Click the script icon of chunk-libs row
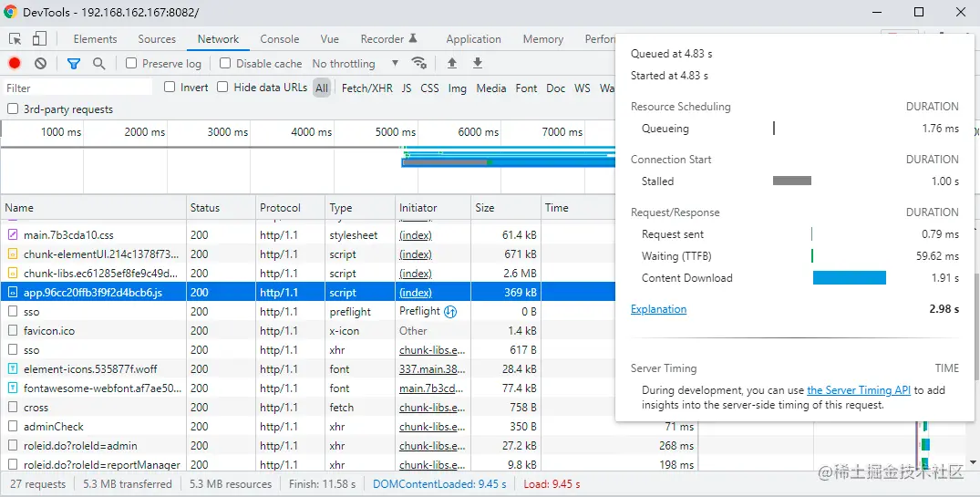The image size is (980, 497). pyautogui.click(x=13, y=274)
